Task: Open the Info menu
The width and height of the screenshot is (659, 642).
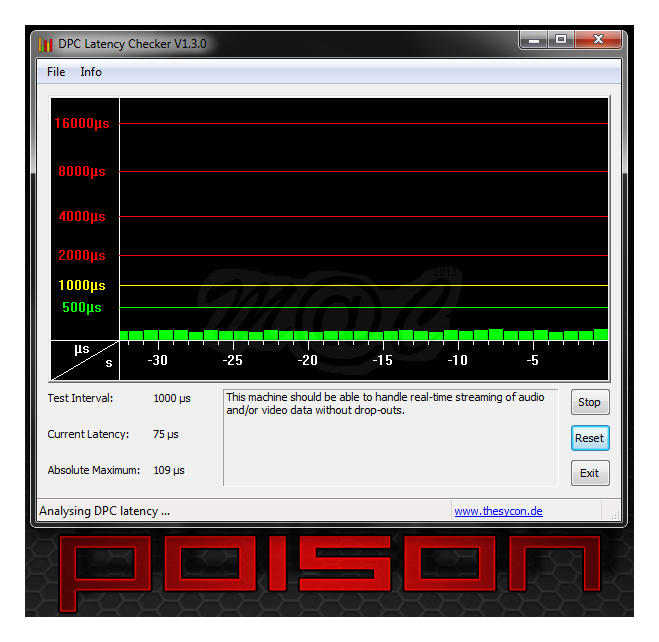Action: (91, 72)
